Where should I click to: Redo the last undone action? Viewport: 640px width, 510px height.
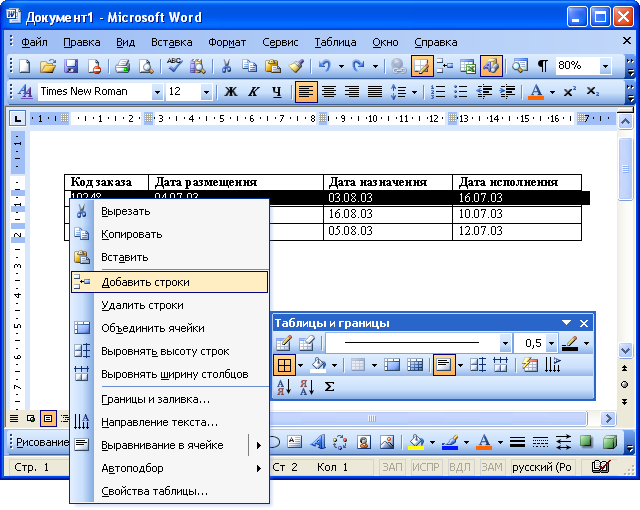[x=358, y=66]
